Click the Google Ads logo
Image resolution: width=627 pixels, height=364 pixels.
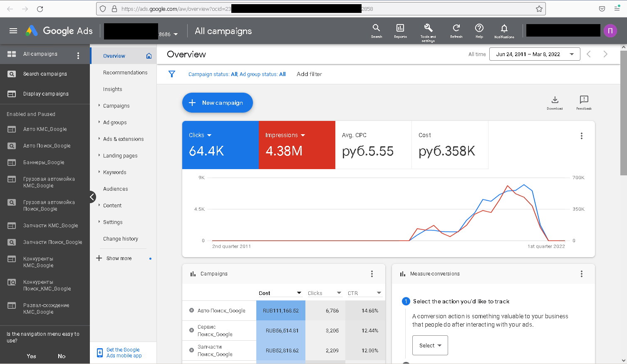click(59, 31)
